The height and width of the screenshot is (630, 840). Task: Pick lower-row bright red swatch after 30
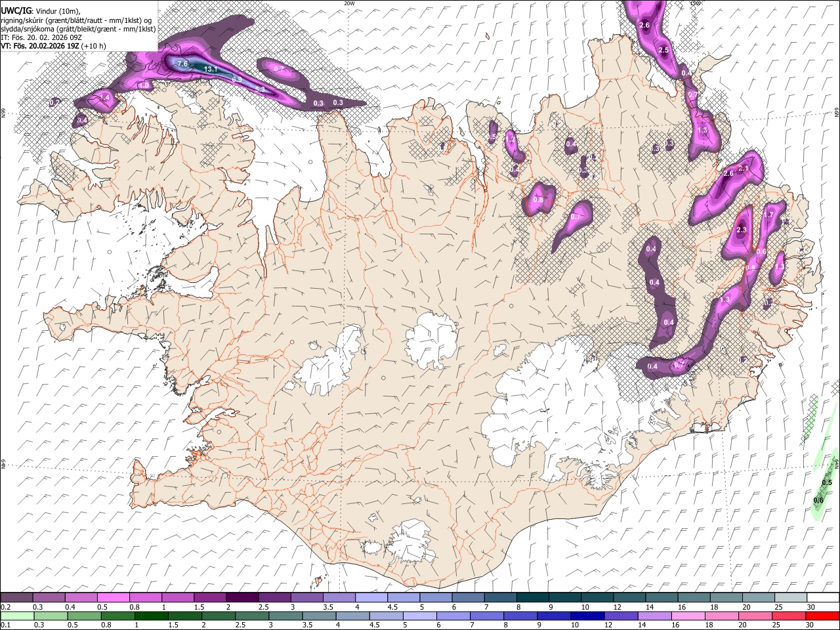[822, 616]
